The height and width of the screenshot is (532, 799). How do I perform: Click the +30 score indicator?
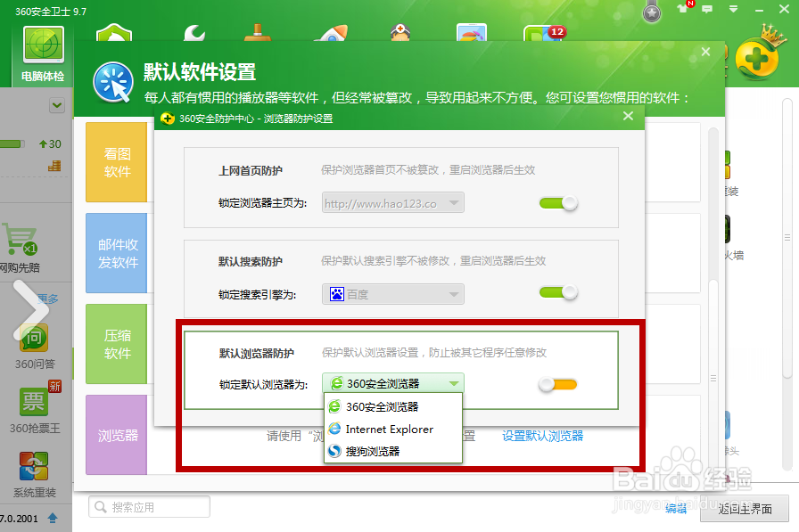click(51, 144)
